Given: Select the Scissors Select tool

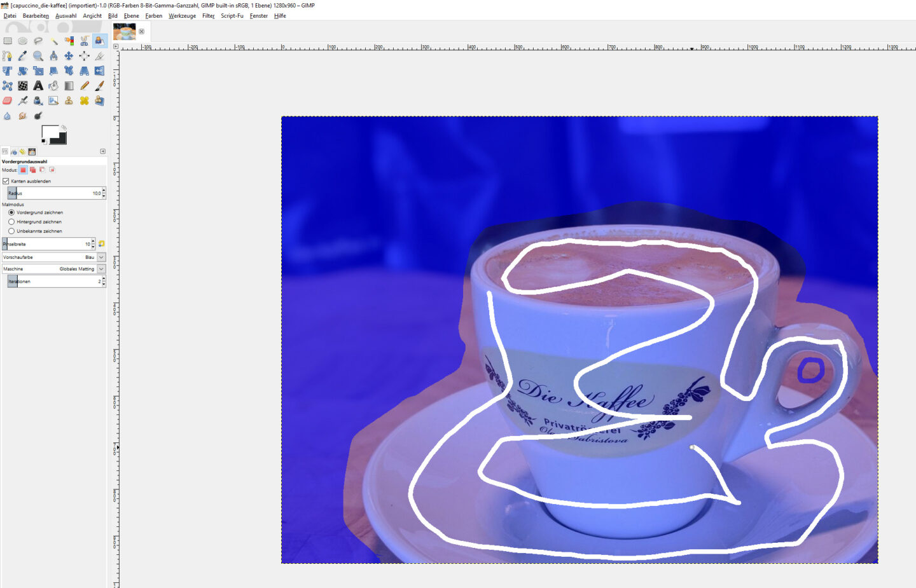Looking at the screenshot, I should tap(84, 41).
